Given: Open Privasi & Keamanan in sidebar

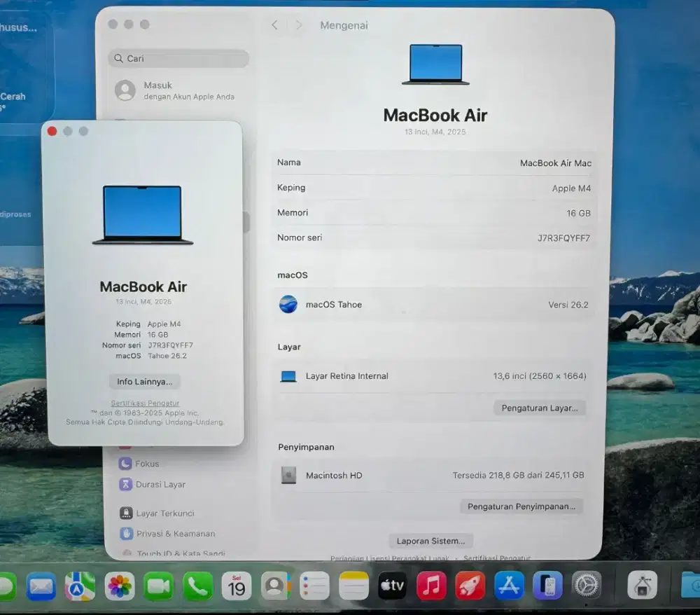Looking at the screenshot, I should click(167, 534).
